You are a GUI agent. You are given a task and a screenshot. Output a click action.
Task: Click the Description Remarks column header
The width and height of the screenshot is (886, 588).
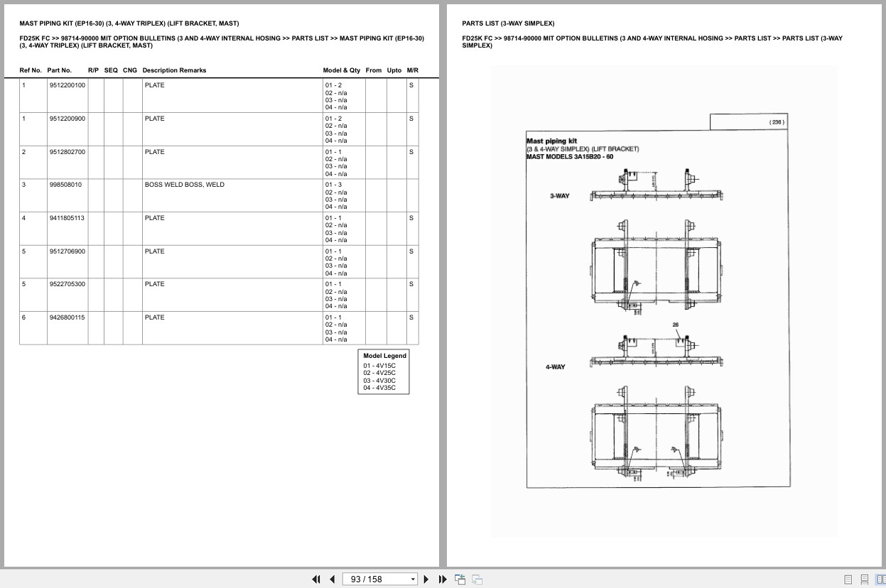click(174, 70)
